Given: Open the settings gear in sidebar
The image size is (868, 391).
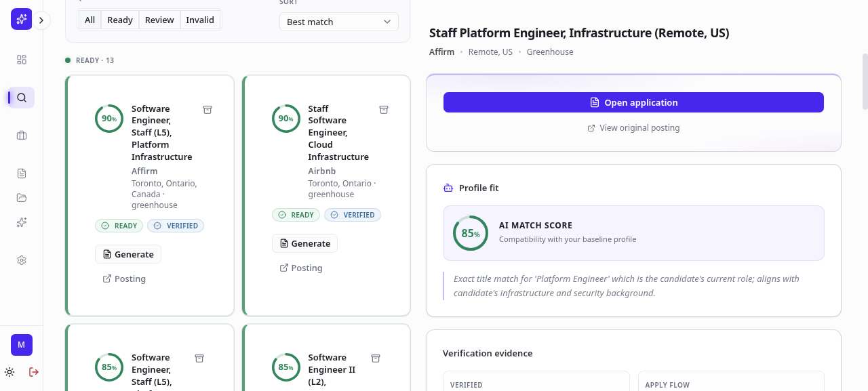Looking at the screenshot, I should pyautogui.click(x=22, y=260).
